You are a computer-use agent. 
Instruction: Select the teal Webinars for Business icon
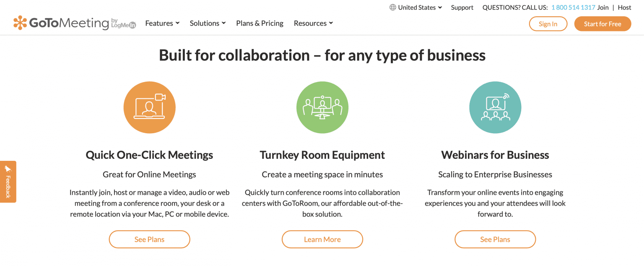tap(495, 107)
